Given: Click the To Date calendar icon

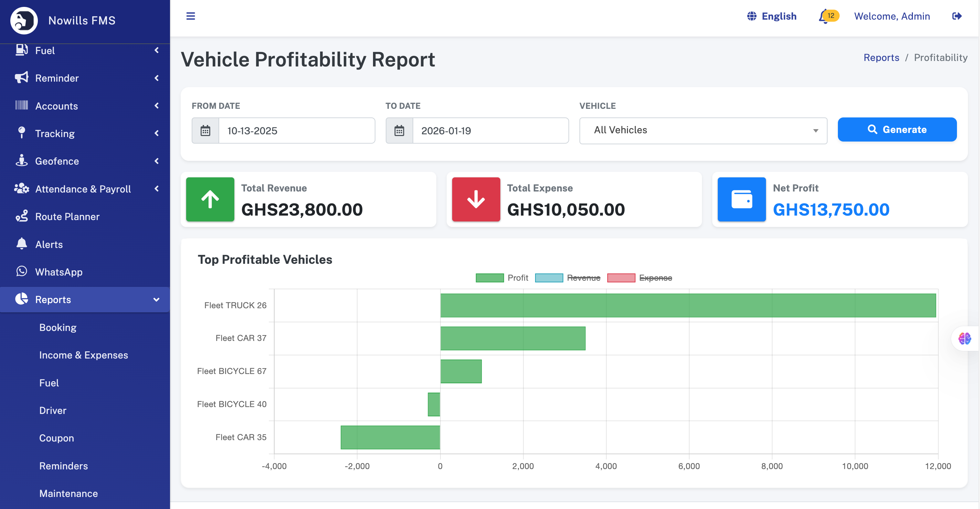Looking at the screenshot, I should [399, 131].
